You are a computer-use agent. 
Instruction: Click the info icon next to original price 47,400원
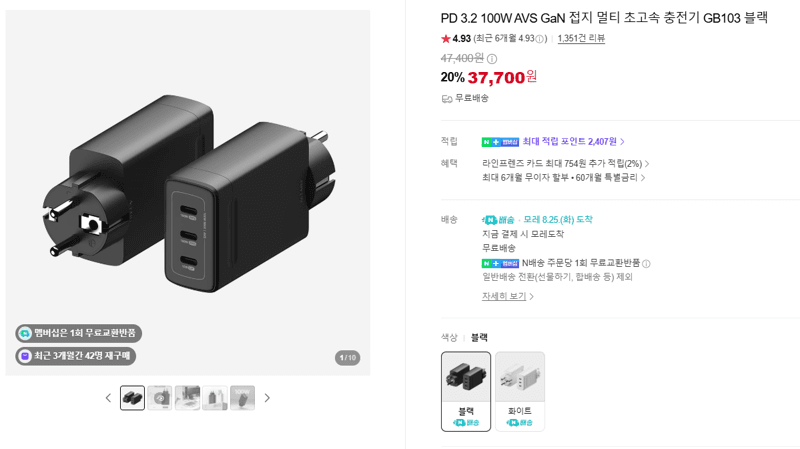tap(492, 59)
